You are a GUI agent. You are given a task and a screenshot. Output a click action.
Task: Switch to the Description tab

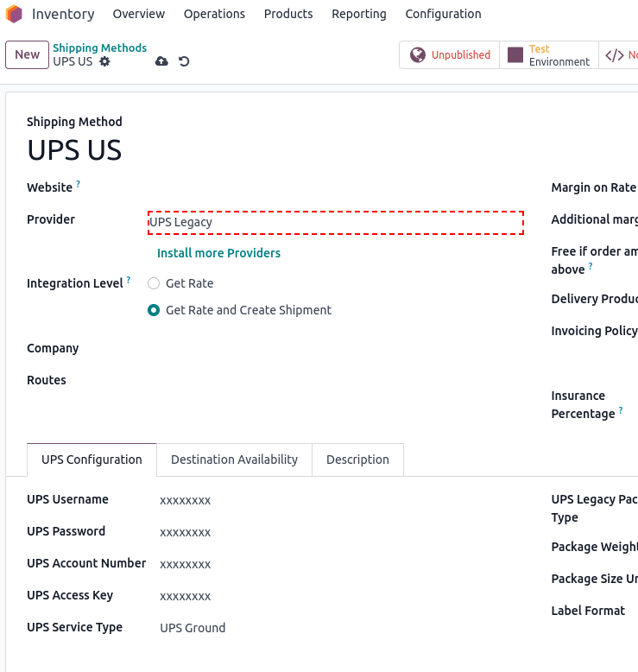357,460
